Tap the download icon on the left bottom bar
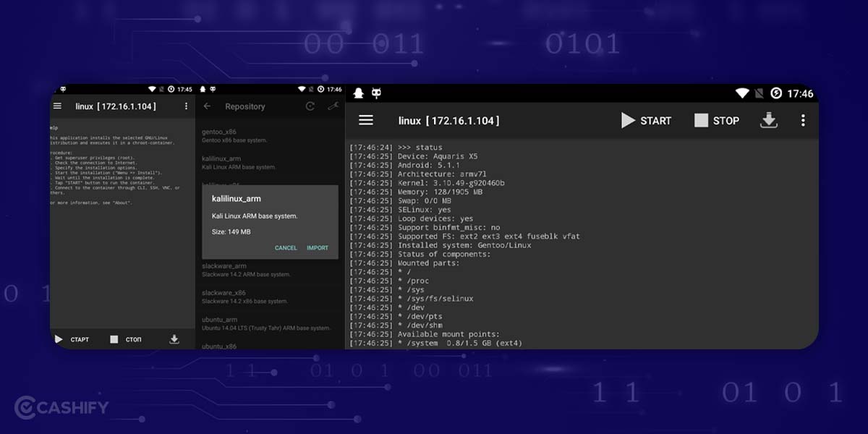 point(174,339)
